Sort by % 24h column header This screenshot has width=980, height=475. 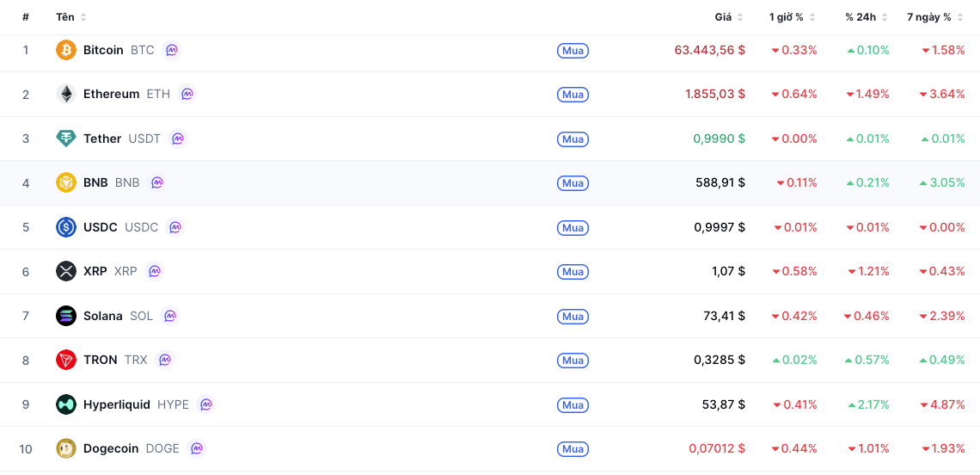[867, 17]
